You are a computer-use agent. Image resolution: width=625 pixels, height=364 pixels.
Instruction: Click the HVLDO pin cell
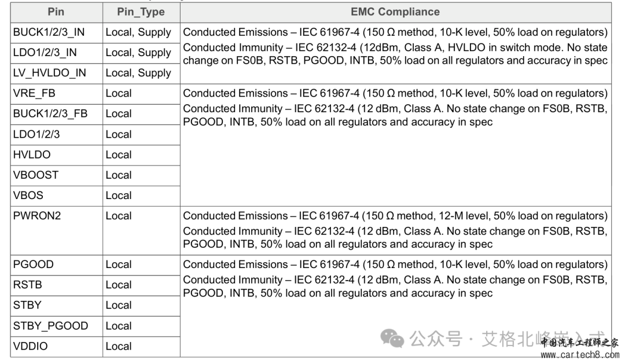pyautogui.click(x=56, y=155)
